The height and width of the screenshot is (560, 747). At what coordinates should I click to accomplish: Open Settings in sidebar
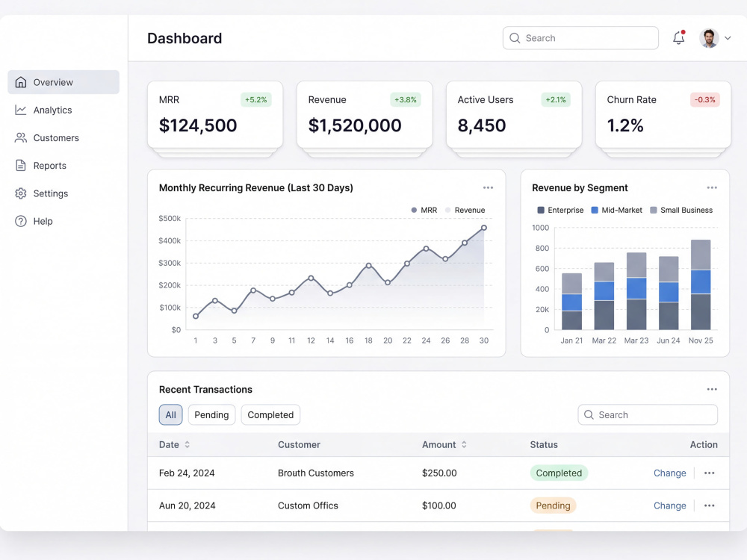(x=63, y=193)
